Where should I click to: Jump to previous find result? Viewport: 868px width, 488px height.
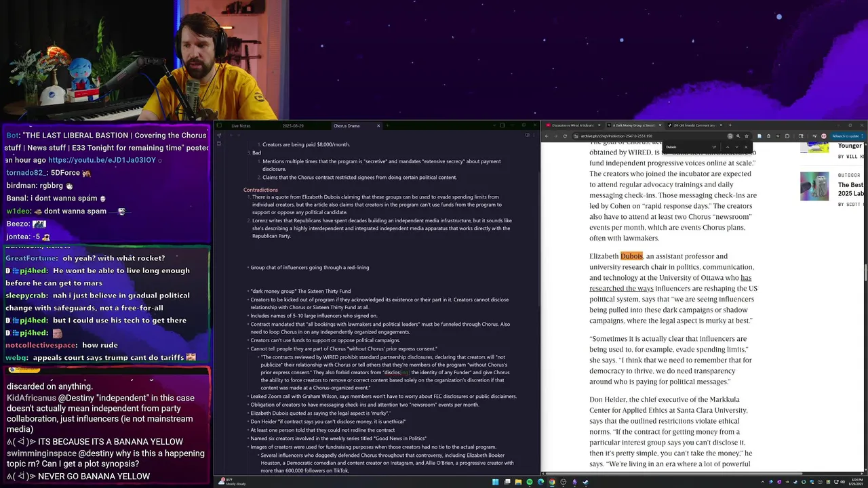coord(728,147)
